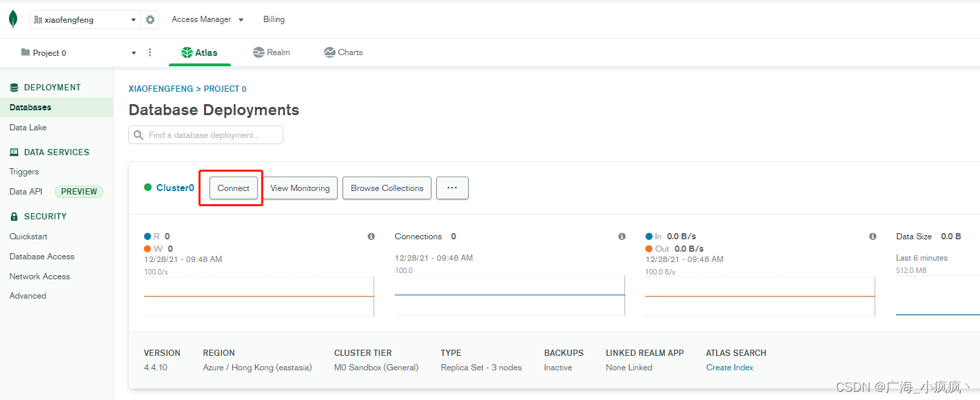Open Security Quickstart
This screenshot has height=400, width=980.
pyautogui.click(x=28, y=237)
